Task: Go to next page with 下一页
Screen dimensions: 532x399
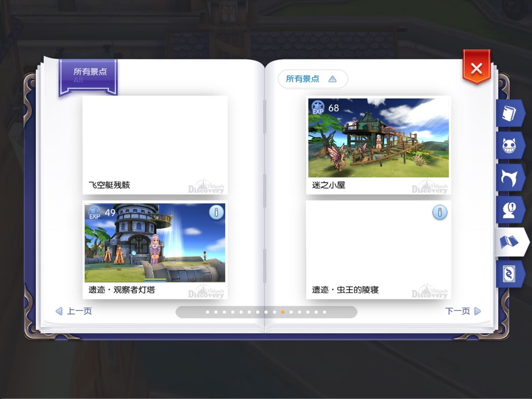Action: point(463,311)
